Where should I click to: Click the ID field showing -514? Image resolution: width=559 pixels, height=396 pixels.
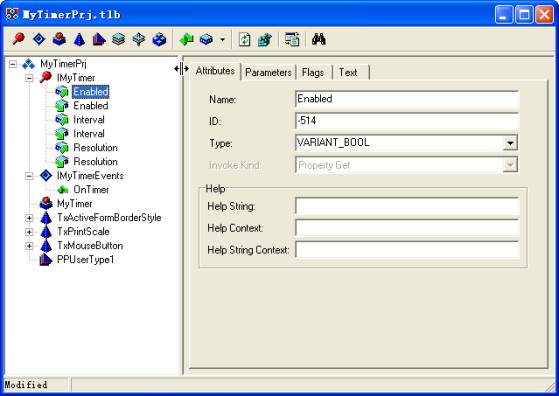click(407, 121)
